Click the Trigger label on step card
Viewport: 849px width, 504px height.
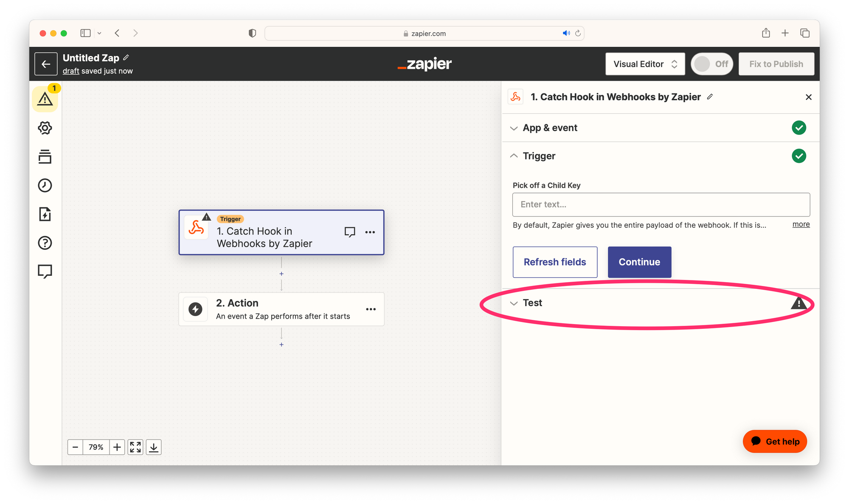pos(230,219)
